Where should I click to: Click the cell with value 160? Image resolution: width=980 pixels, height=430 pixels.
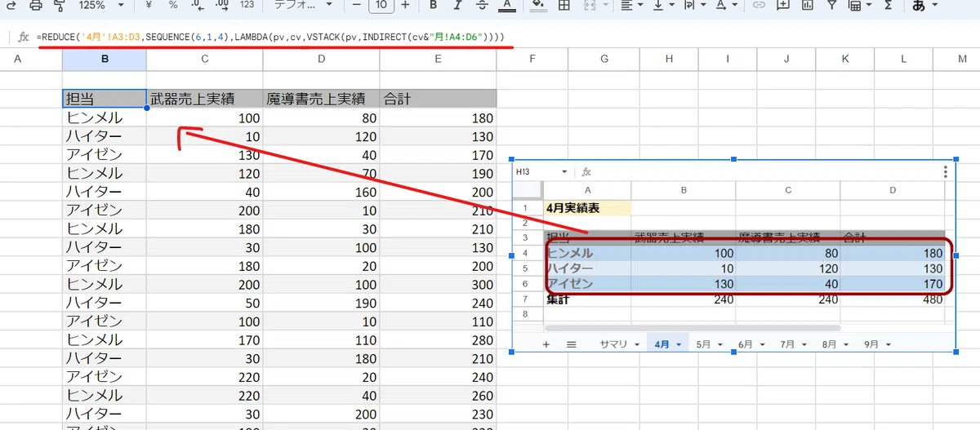point(321,192)
